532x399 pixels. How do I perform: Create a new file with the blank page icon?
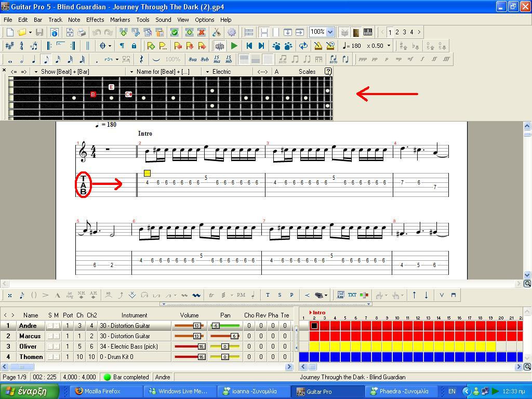coord(10,32)
